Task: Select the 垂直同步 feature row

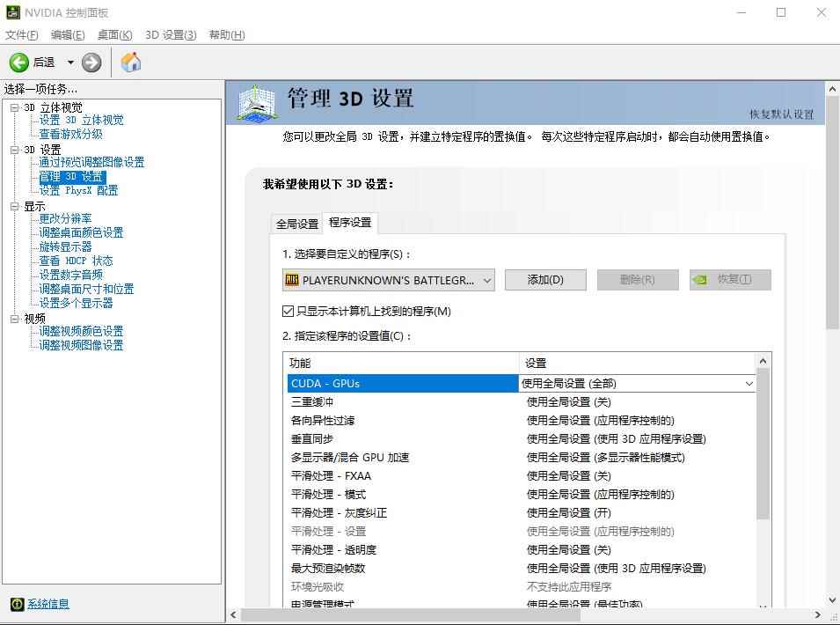Action: pyautogui.click(x=522, y=439)
